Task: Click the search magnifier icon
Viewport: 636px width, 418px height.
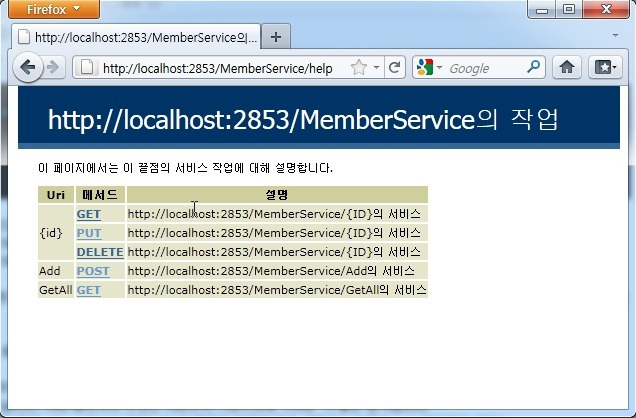Action: point(534,66)
